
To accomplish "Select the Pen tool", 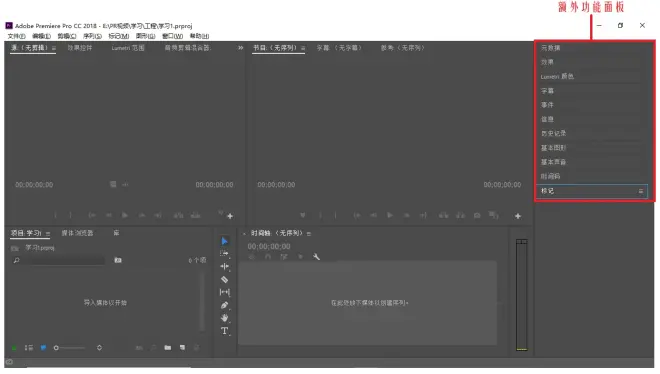I will click(x=224, y=305).
